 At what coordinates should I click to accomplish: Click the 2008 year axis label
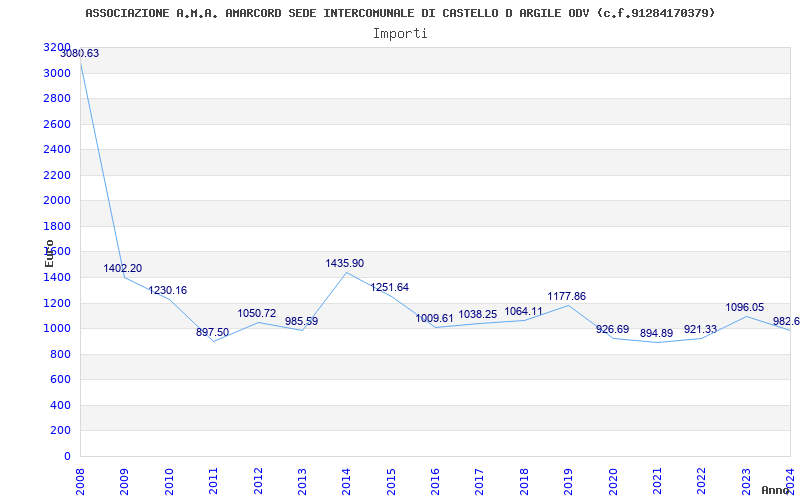pos(80,481)
